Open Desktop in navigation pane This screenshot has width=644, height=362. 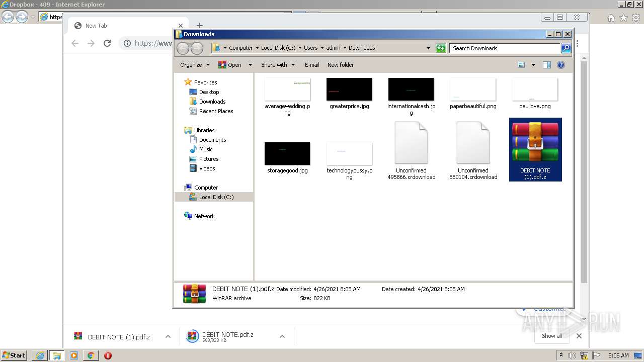point(209,92)
